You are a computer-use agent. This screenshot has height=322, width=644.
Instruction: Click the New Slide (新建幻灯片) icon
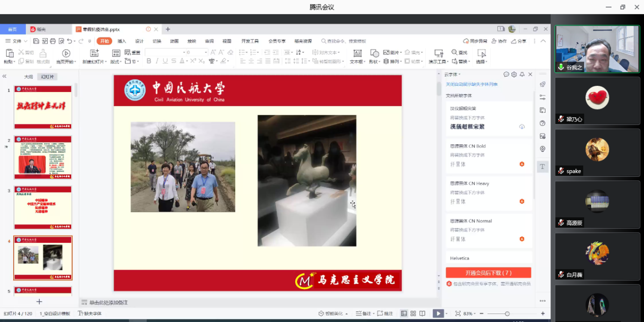tap(94, 53)
